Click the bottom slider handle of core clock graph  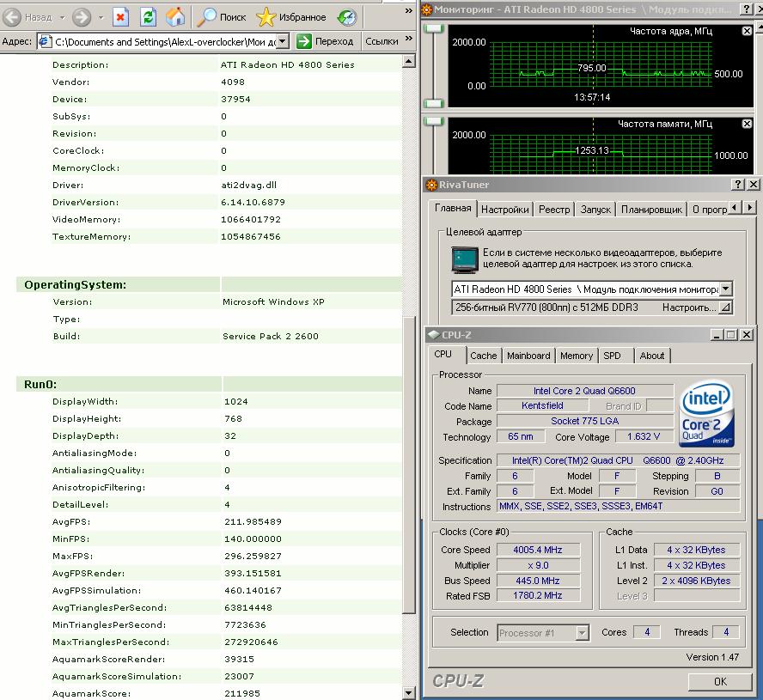434,103
